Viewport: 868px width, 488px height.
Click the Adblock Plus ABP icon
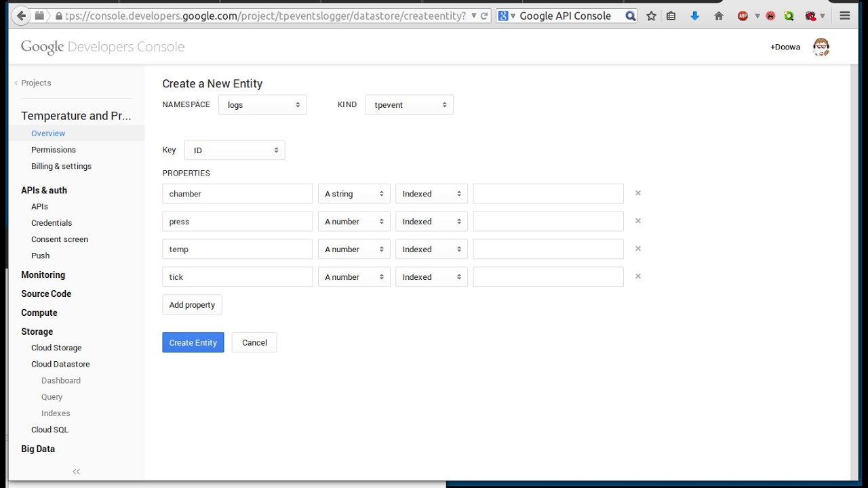(x=743, y=16)
